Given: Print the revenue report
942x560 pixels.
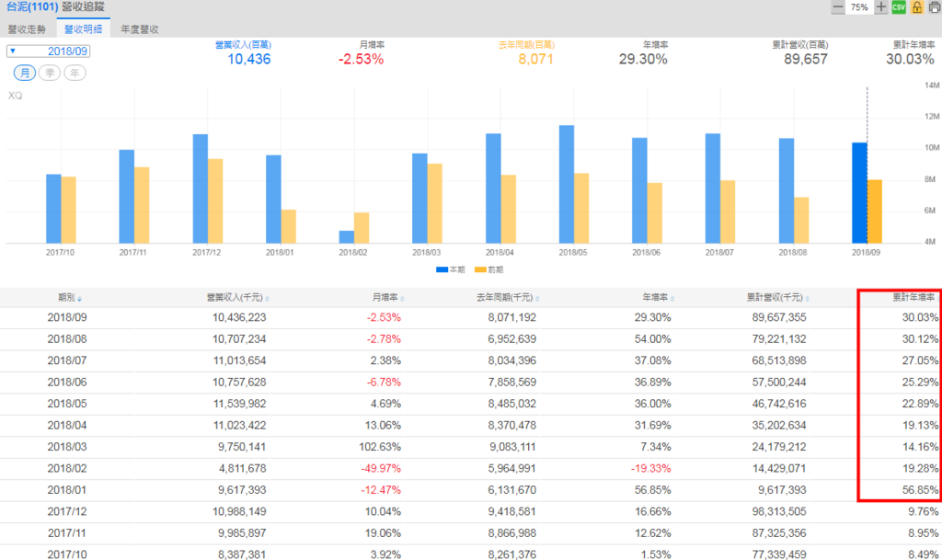Looking at the screenshot, I should (935, 7).
